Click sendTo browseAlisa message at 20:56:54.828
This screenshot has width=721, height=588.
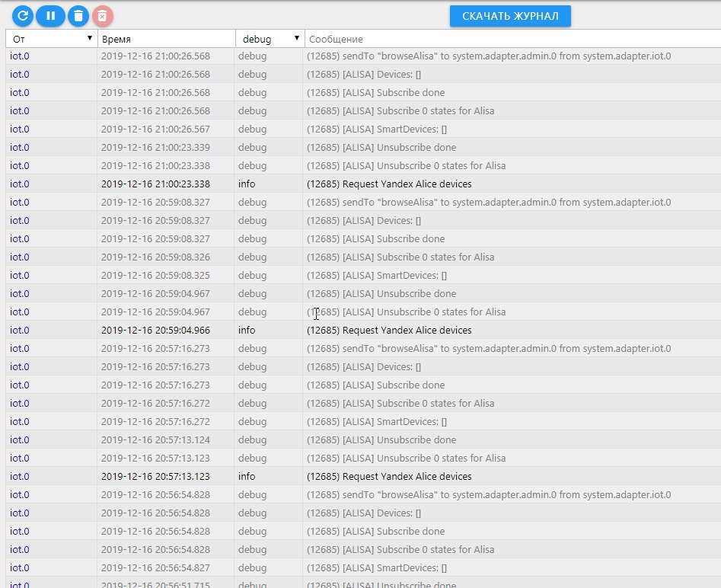[x=489, y=495]
